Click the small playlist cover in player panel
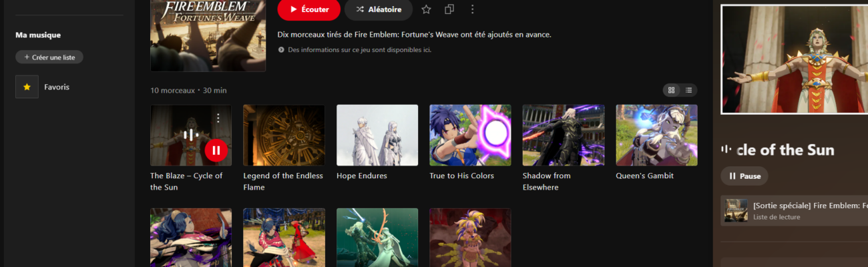868x267 pixels. point(736,210)
